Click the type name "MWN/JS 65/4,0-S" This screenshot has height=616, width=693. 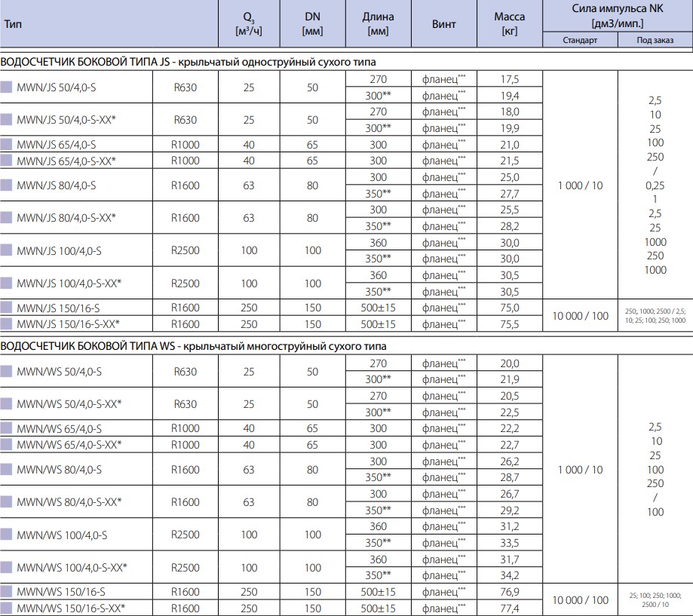[x=56, y=145]
